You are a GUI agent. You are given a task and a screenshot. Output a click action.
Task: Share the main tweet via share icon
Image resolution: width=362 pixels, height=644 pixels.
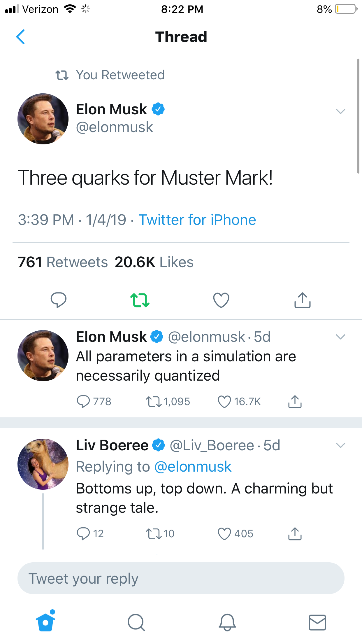pos(302,300)
